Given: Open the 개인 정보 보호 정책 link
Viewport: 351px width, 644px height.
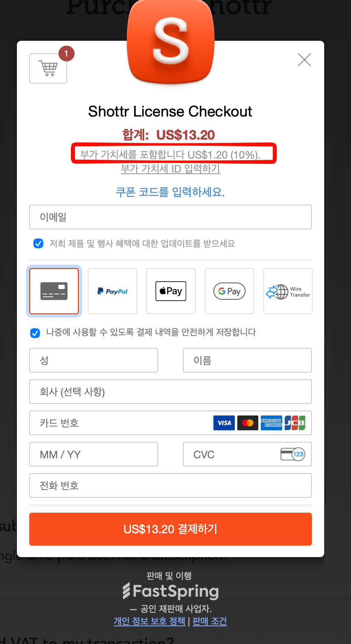Looking at the screenshot, I should point(150,621).
